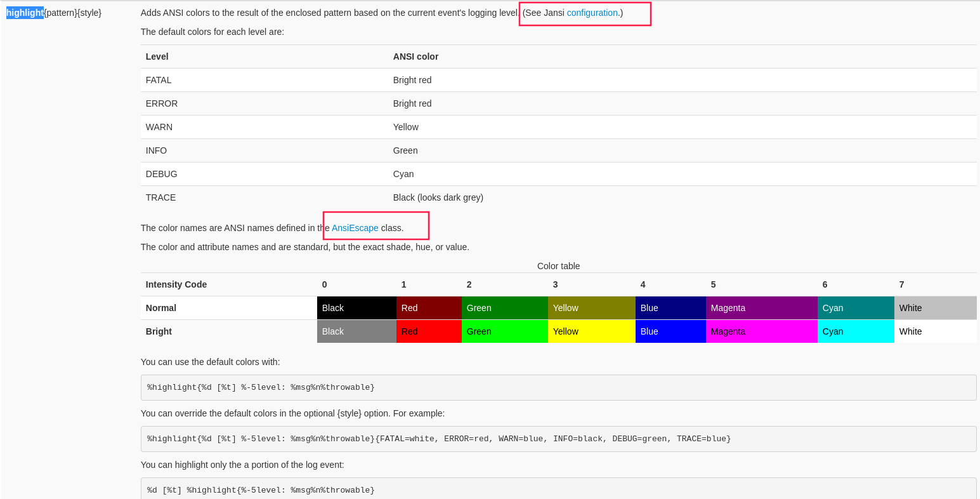This screenshot has width=980, height=499.
Task: Click the Bright Cyan color swatch
Action: pyautogui.click(x=856, y=331)
